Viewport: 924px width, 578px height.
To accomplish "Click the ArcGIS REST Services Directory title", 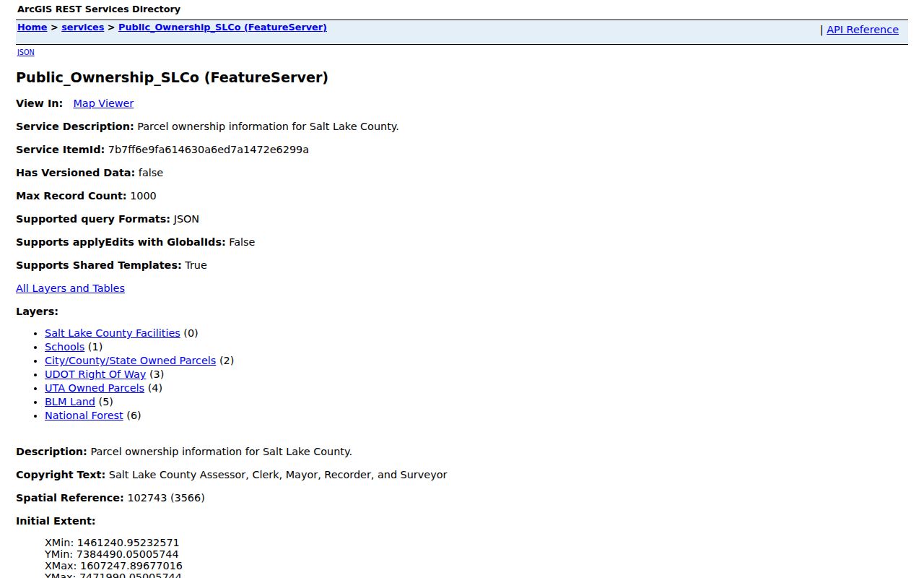I will point(99,9).
